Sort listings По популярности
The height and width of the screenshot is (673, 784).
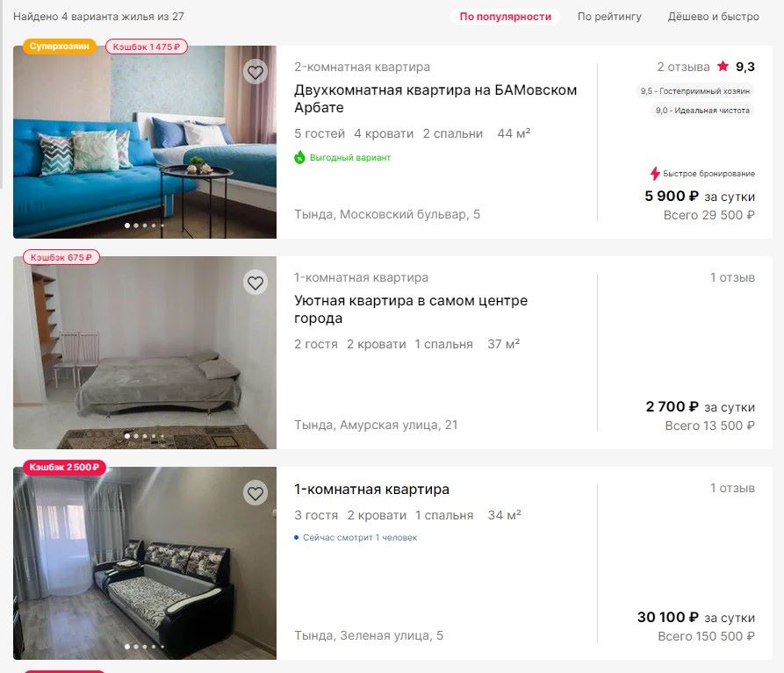point(505,17)
